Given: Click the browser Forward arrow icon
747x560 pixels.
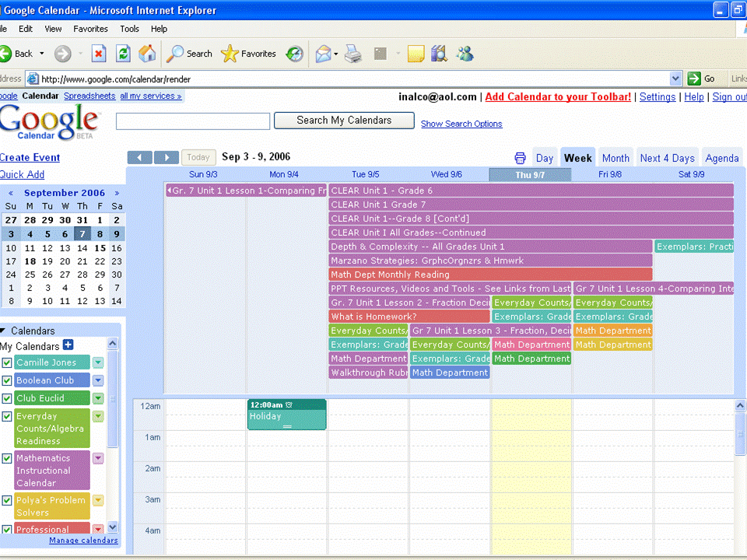Looking at the screenshot, I should 62,54.
